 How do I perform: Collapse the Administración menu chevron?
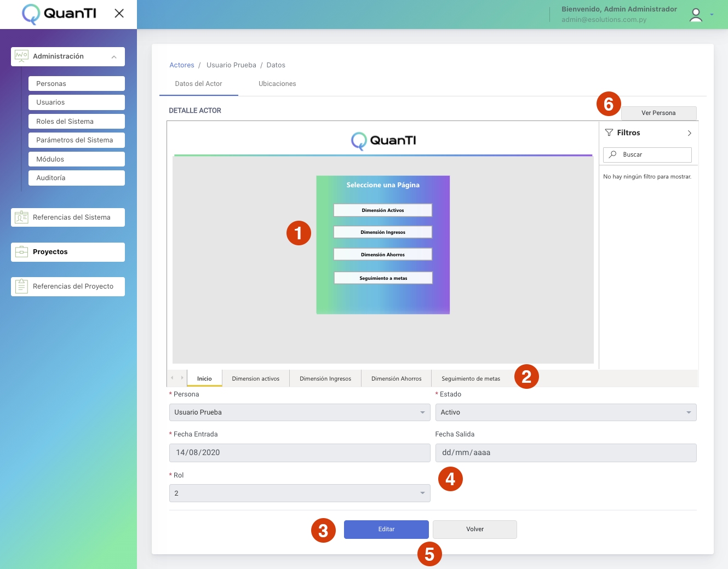[x=114, y=57]
